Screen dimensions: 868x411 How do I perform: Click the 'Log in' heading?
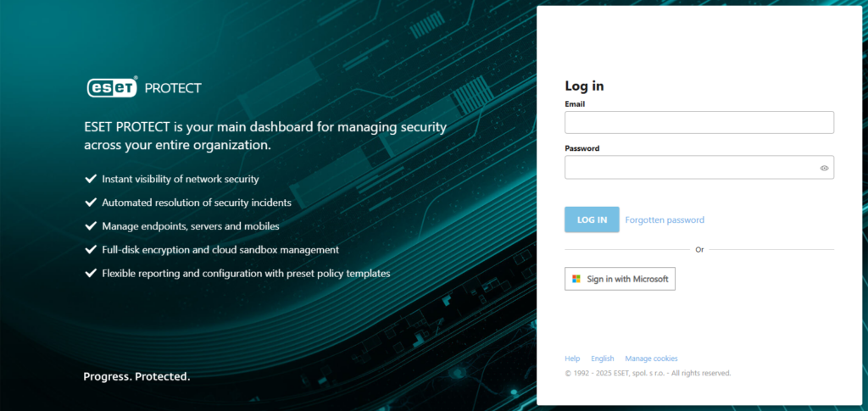(x=584, y=86)
